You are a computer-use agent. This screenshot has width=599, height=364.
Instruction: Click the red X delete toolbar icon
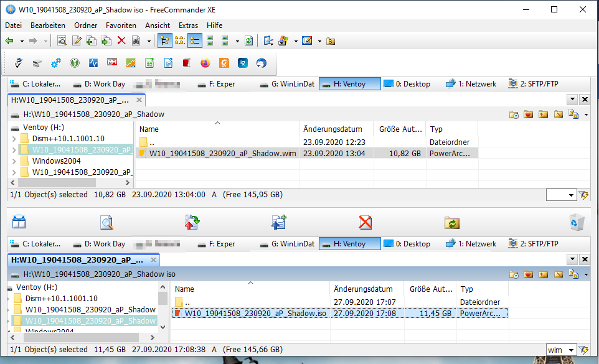[x=121, y=41]
